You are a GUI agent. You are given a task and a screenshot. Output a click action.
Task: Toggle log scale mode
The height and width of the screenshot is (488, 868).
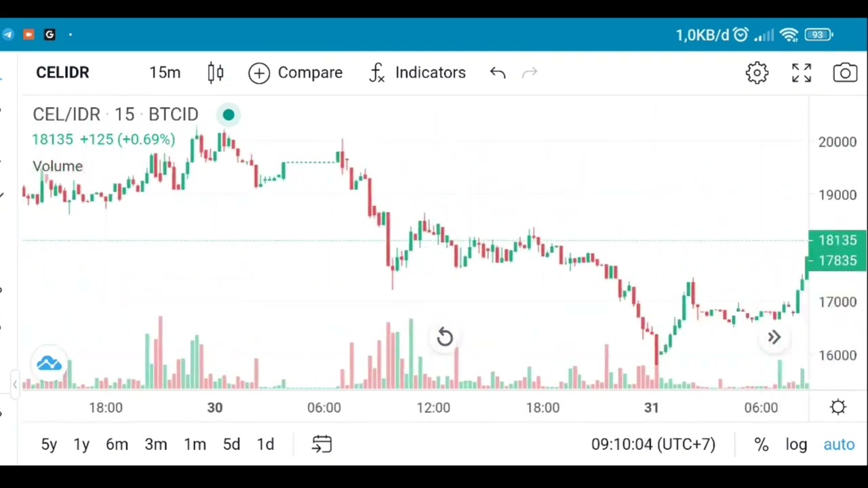(796, 444)
